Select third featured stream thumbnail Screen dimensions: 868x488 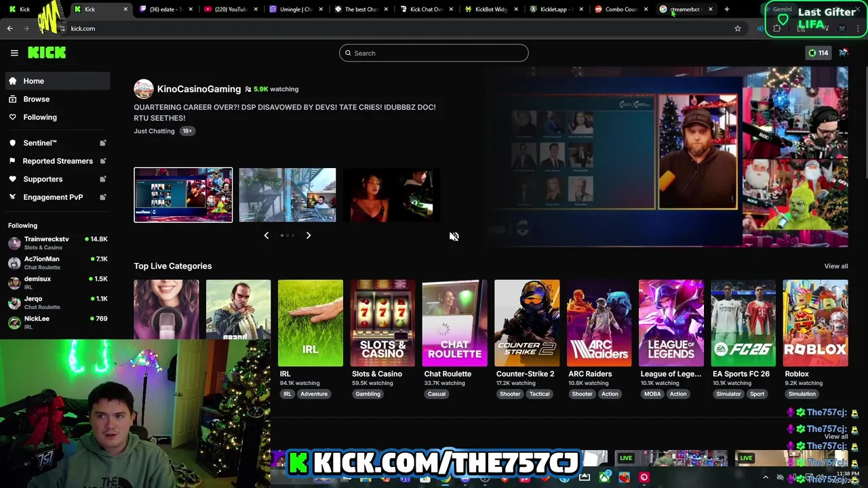(x=391, y=195)
